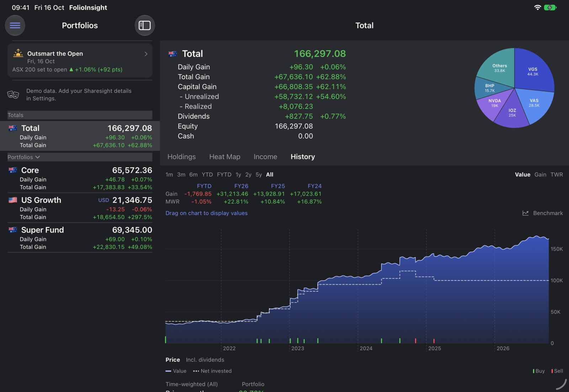Toggle the sidebar layout icon

(144, 25)
